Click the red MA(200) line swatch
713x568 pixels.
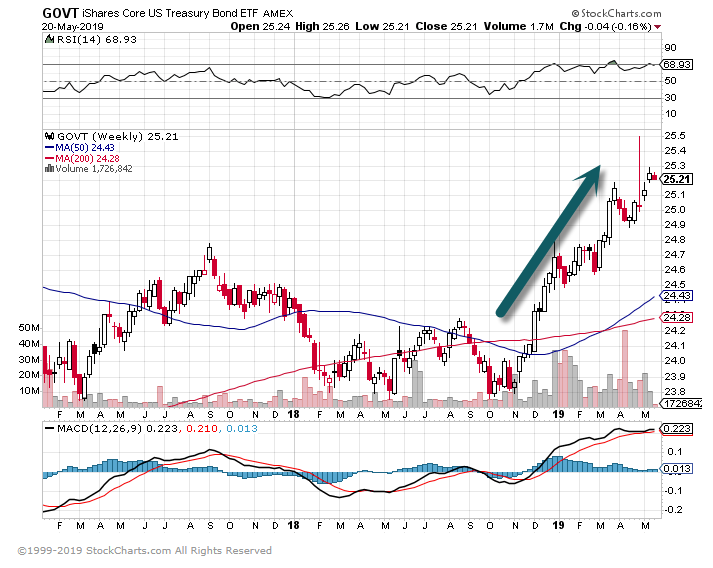coord(49,158)
